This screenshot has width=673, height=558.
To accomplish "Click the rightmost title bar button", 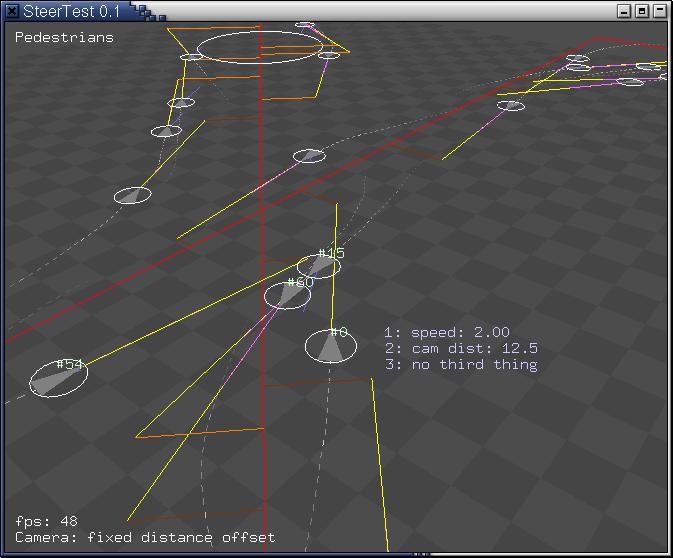I will pyautogui.click(x=660, y=11).
